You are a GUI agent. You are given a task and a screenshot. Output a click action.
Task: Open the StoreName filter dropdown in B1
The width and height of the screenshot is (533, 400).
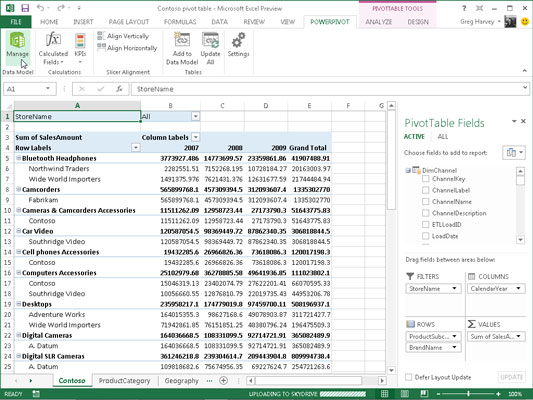pos(195,117)
